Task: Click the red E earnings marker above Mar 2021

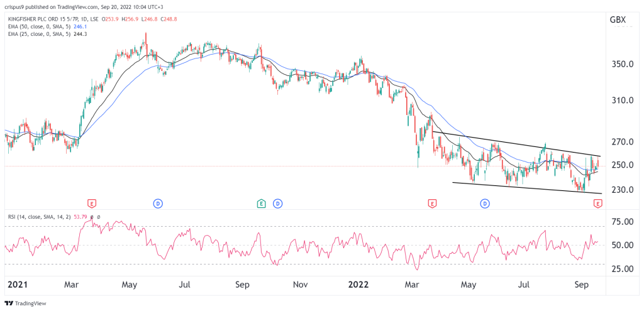Action: point(92,203)
